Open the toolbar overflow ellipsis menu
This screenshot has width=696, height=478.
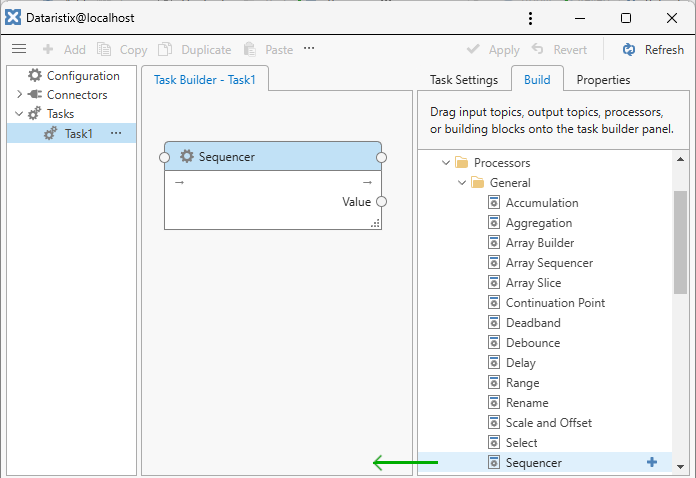pos(309,49)
